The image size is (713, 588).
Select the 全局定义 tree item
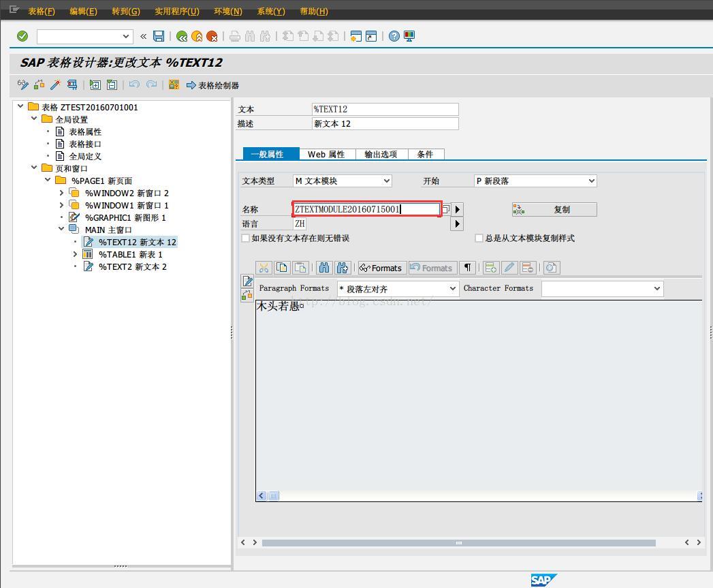point(85,156)
